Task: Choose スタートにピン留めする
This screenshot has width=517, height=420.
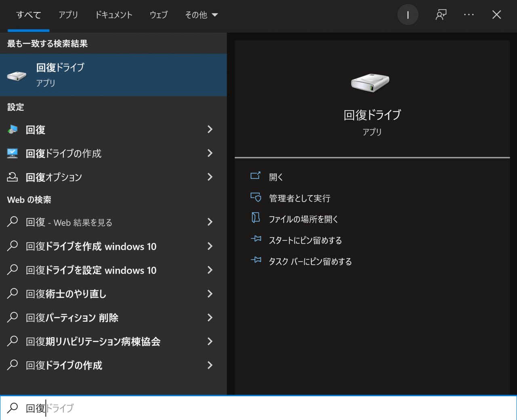Action: point(305,240)
